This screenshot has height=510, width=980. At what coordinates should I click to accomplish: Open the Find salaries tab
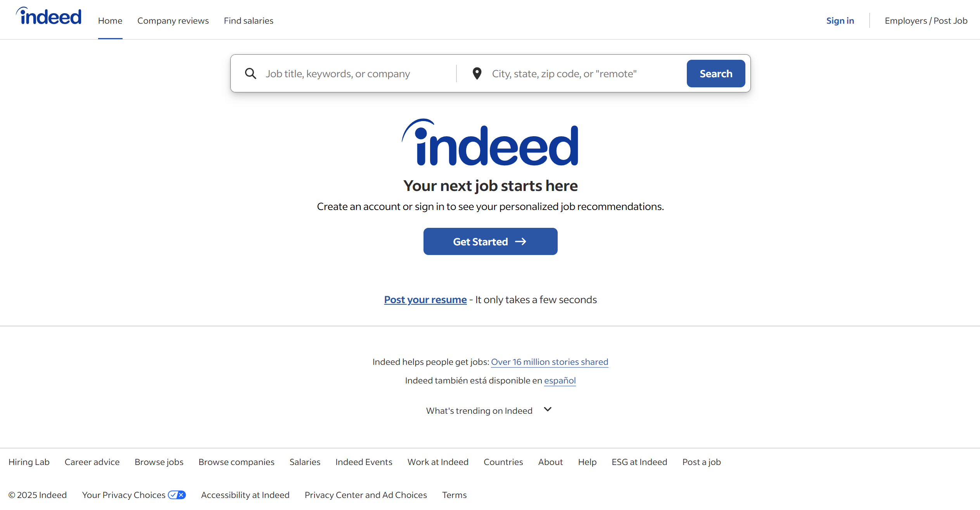click(x=248, y=21)
